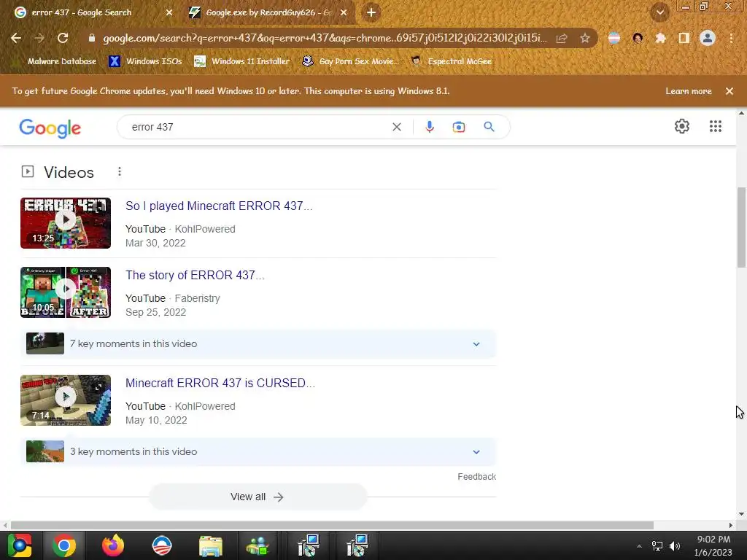The height and width of the screenshot is (560, 747).
Task: Click the network icon in system tray
Action: (657, 546)
